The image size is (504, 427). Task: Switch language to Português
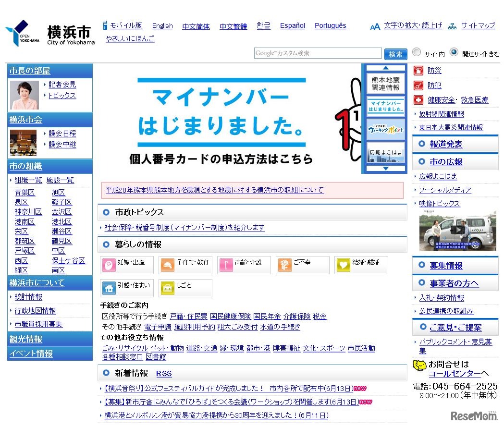pos(331,26)
